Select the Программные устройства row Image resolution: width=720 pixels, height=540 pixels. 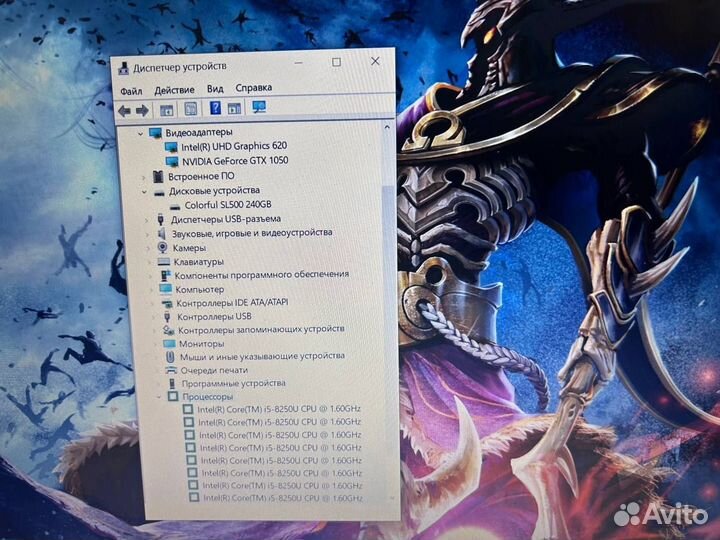coord(234,383)
